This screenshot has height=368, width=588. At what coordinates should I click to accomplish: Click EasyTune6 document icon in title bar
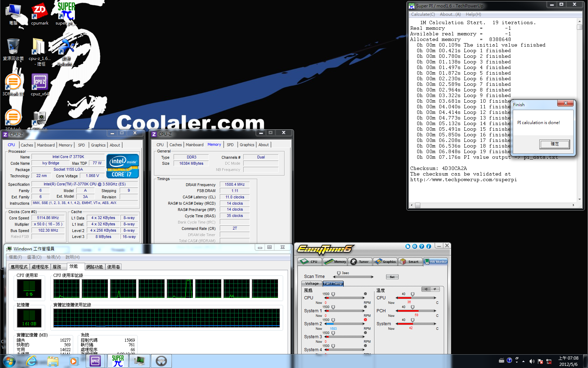(408, 246)
